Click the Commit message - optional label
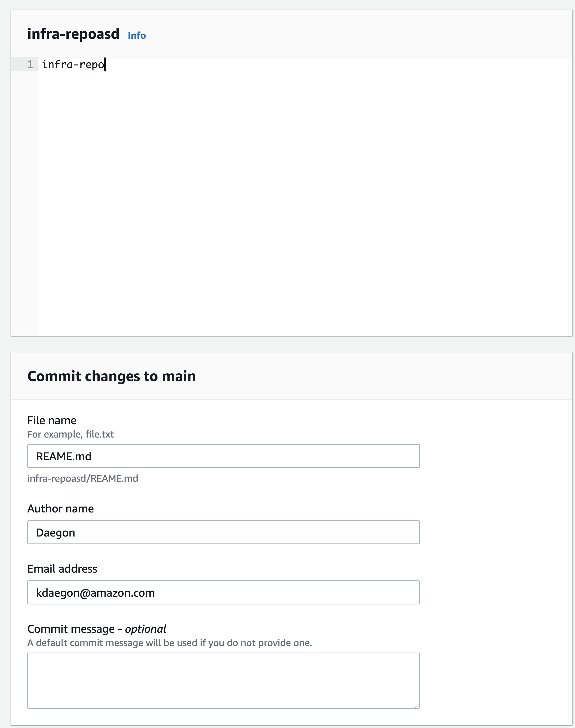The width and height of the screenshot is (575, 728). [97, 629]
